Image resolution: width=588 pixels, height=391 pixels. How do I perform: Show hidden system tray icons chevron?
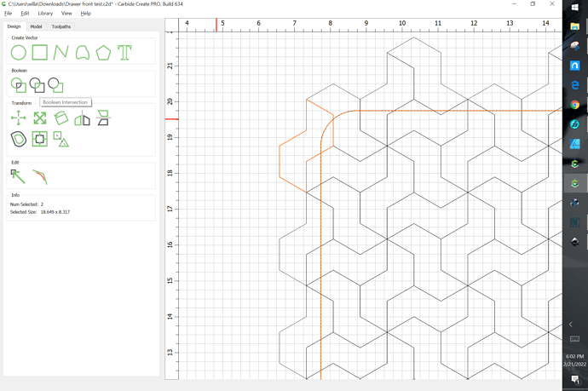pos(571,325)
